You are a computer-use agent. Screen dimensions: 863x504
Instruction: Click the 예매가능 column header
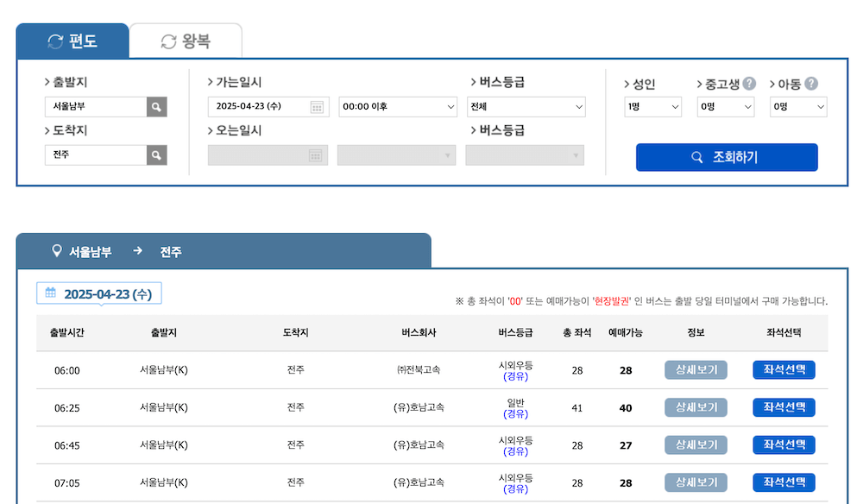tap(626, 332)
